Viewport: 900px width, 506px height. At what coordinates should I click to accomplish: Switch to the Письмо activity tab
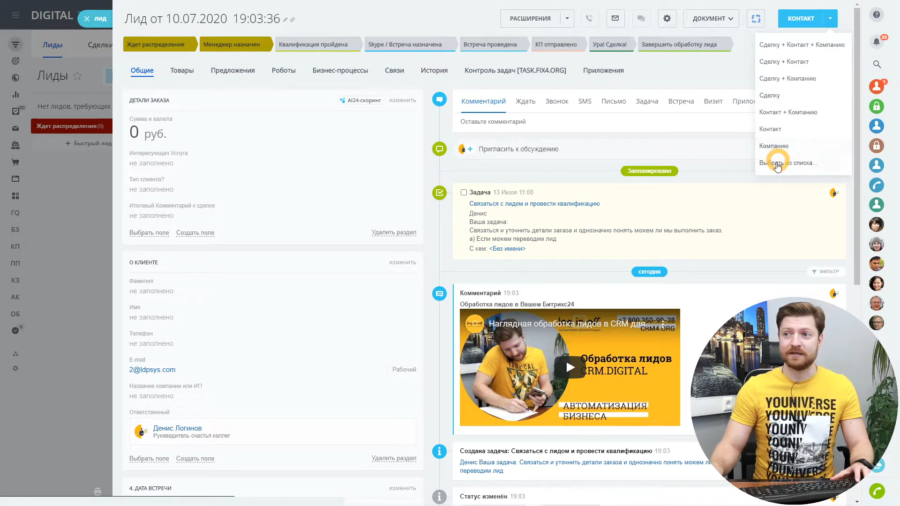613,102
